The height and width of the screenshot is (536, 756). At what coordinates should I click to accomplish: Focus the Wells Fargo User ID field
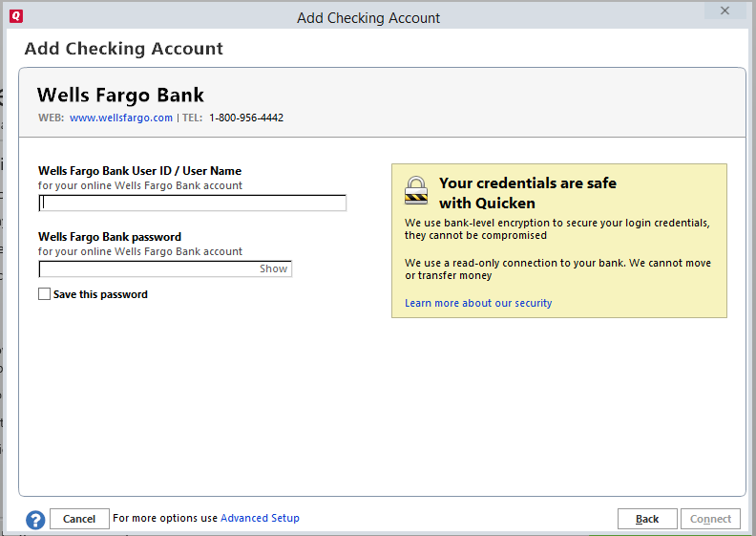point(193,204)
